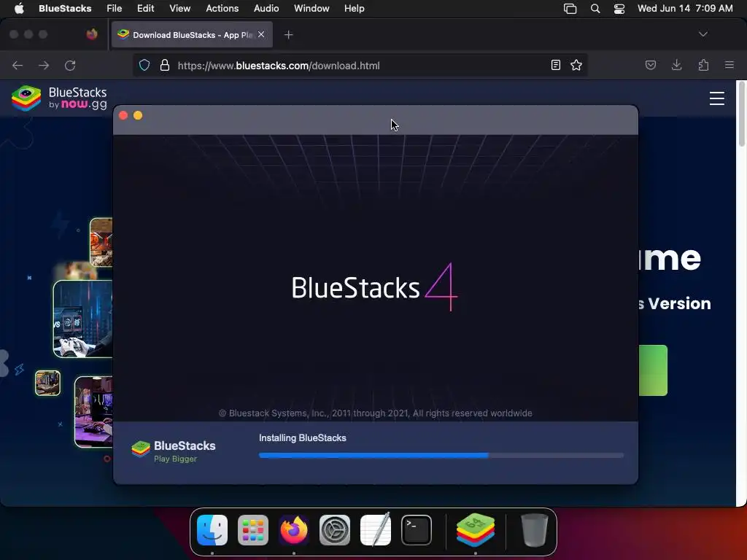Viewport: 747px width, 560px height.
Task: Click the date and time clock
Action: click(684, 8)
